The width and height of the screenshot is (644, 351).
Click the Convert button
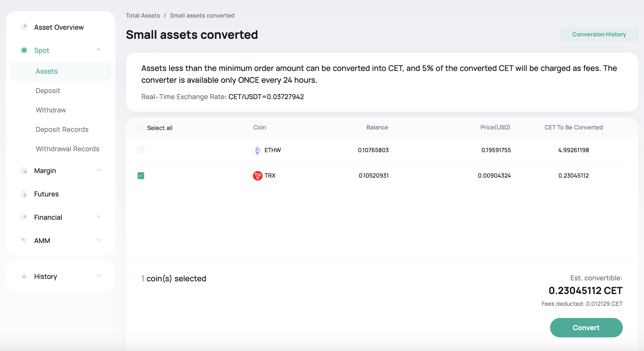pyautogui.click(x=586, y=328)
